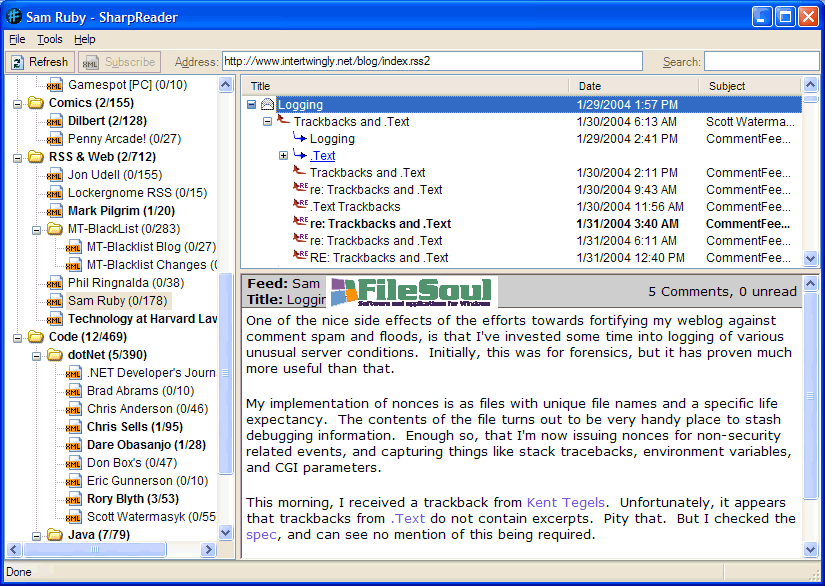The width and height of the screenshot is (825, 586).
Task: Click the XML icon beside Gamespot [PC] feed
Action: (54, 85)
